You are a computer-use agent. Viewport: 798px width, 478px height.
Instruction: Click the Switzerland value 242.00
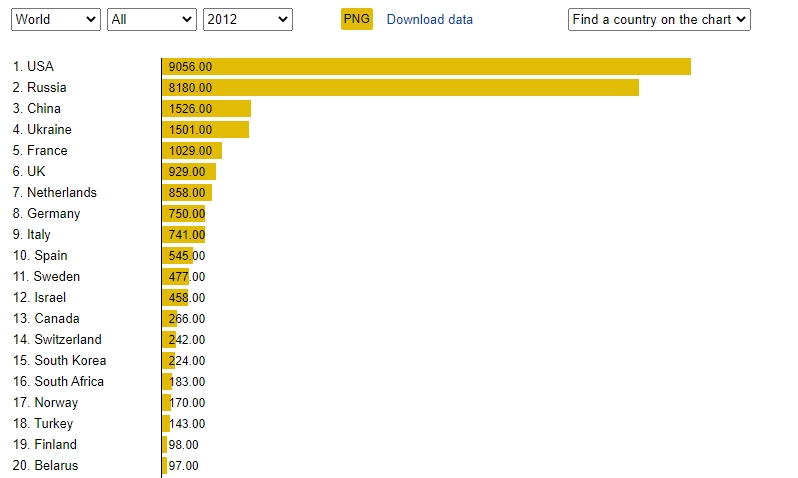tap(187, 340)
